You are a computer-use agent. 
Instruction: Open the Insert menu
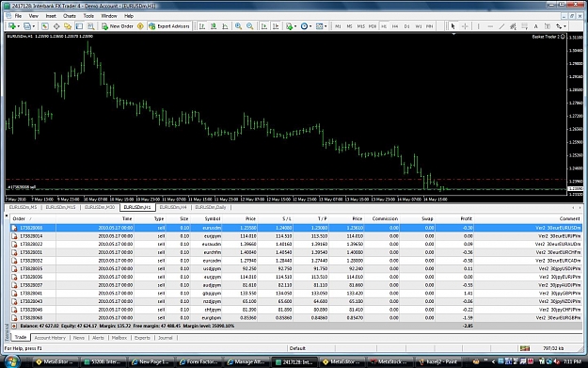tap(51, 16)
